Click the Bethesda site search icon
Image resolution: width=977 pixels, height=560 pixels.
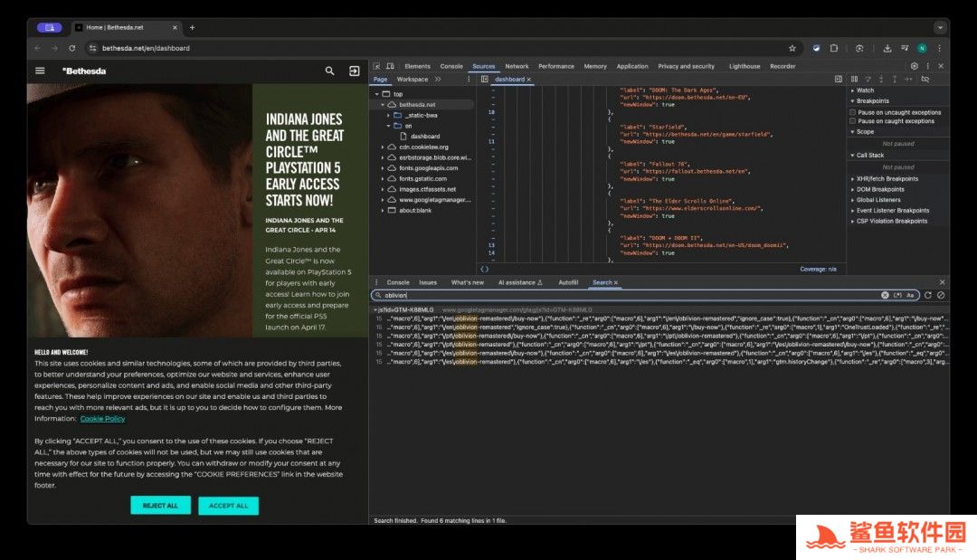coord(329,71)
